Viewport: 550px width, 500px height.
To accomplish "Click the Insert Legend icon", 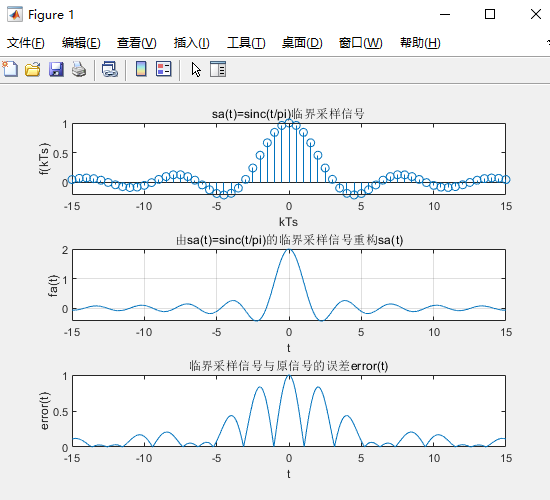I will [x=163, y=69].
